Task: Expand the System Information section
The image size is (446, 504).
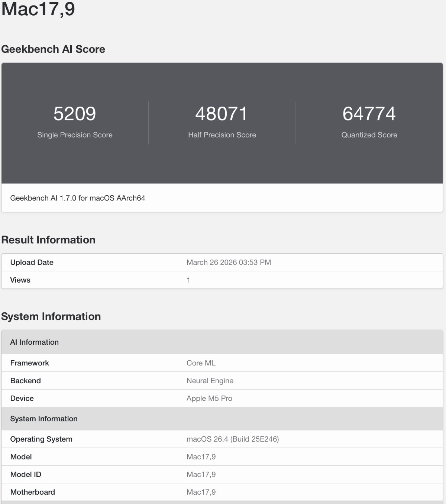Action: click(x=51, y=316)
